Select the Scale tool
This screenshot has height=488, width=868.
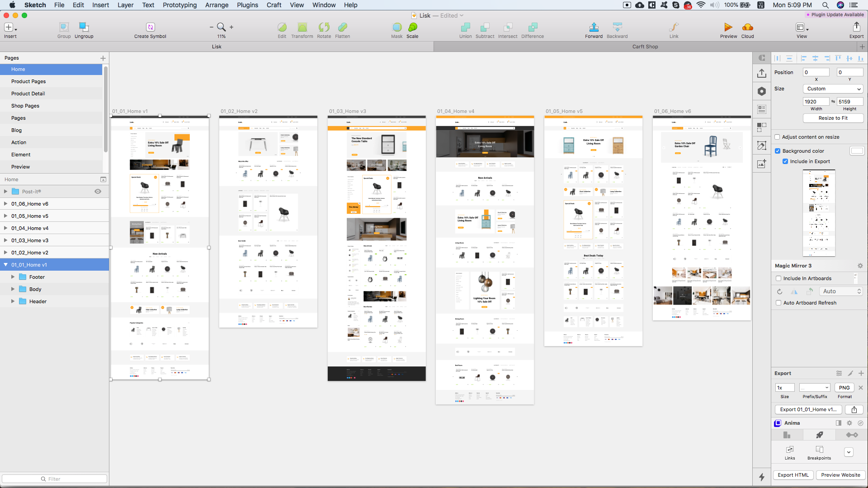[412, 30]
